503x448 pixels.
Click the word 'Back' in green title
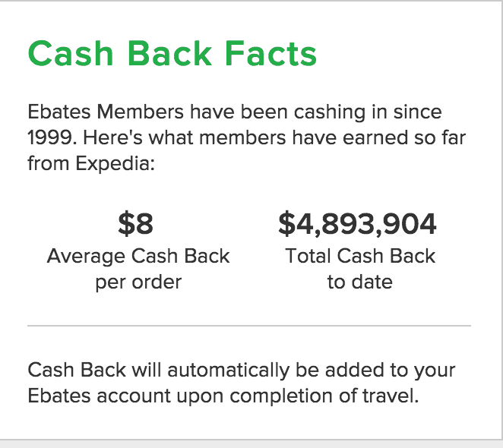point(169,54)
